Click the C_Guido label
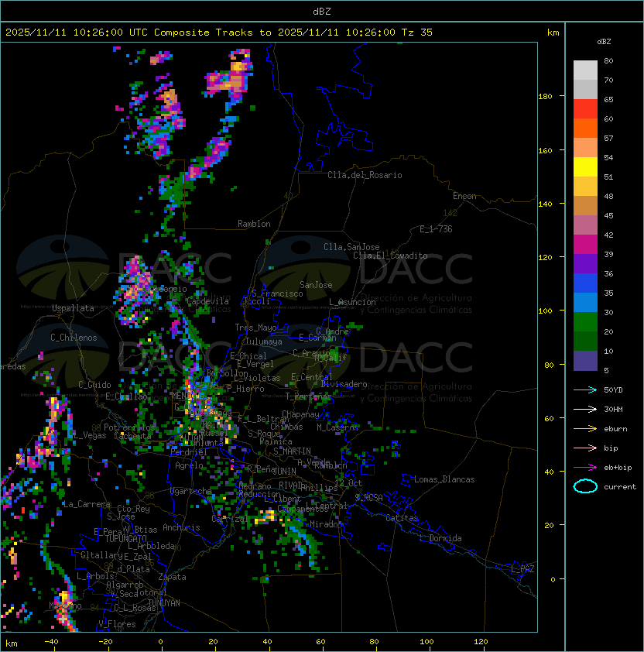The height and width of the screenshot is (652, 644). tap(94, 385)
